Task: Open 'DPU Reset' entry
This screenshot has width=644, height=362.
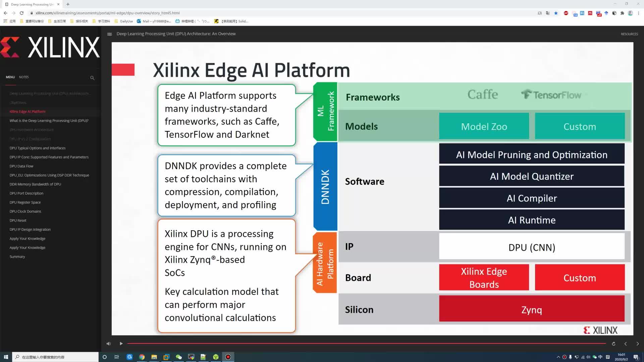Action: [18, 221]
